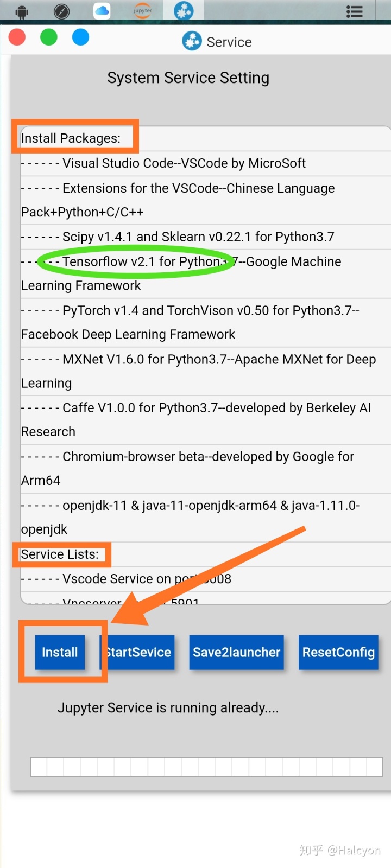Open the list menu icon at top right
Screen dimensions: 391x868
354,11
